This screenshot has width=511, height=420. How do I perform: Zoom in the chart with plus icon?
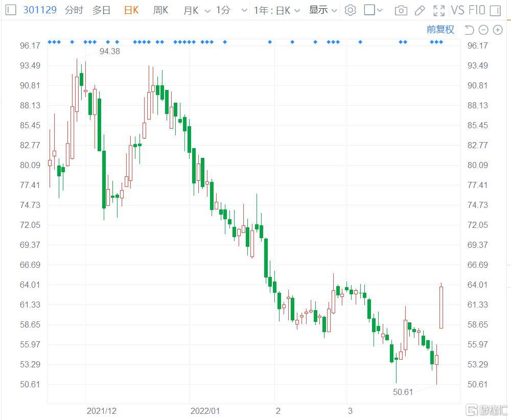pyautogui.click(x=498, y=30)
